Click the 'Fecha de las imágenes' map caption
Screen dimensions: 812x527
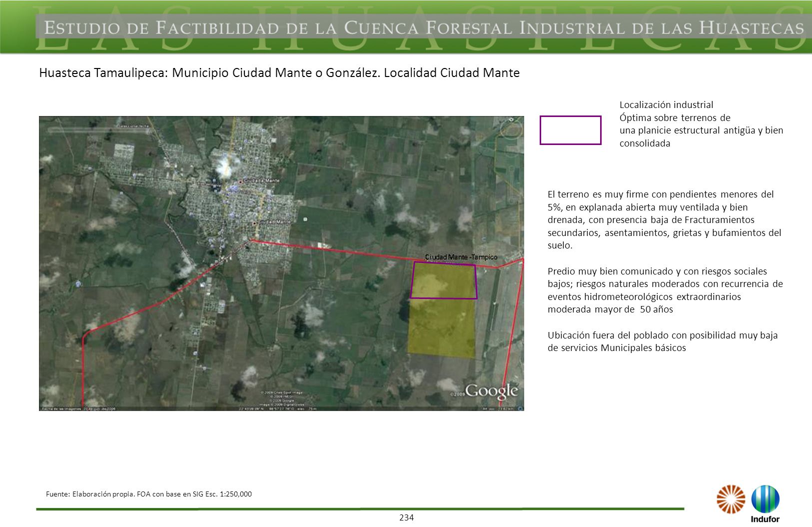pos(78,408)
